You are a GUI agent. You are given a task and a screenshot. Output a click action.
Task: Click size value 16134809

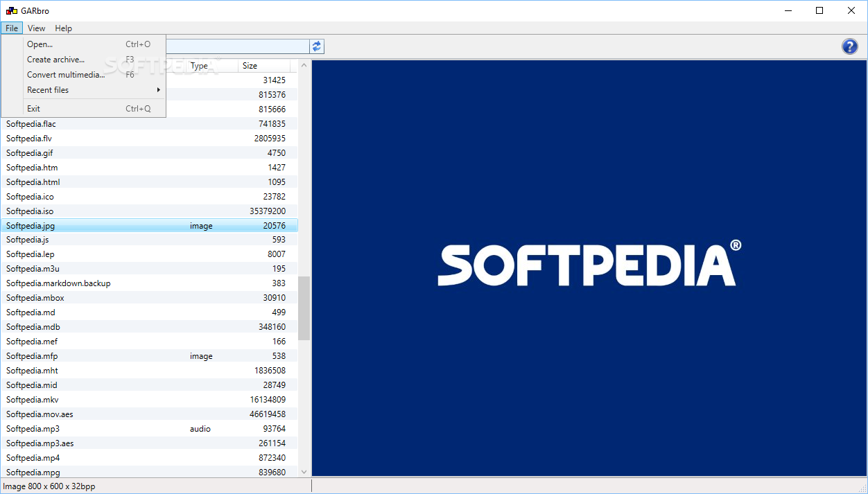pos(268,400)
